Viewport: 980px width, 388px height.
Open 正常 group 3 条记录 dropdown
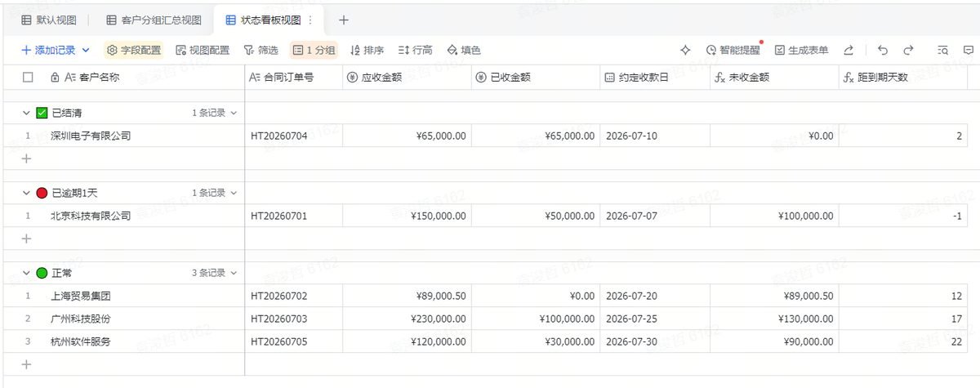click(x=215, y=273)
